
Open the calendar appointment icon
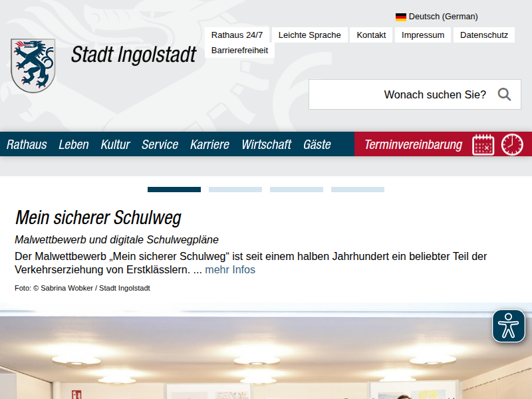coord(483,144)
